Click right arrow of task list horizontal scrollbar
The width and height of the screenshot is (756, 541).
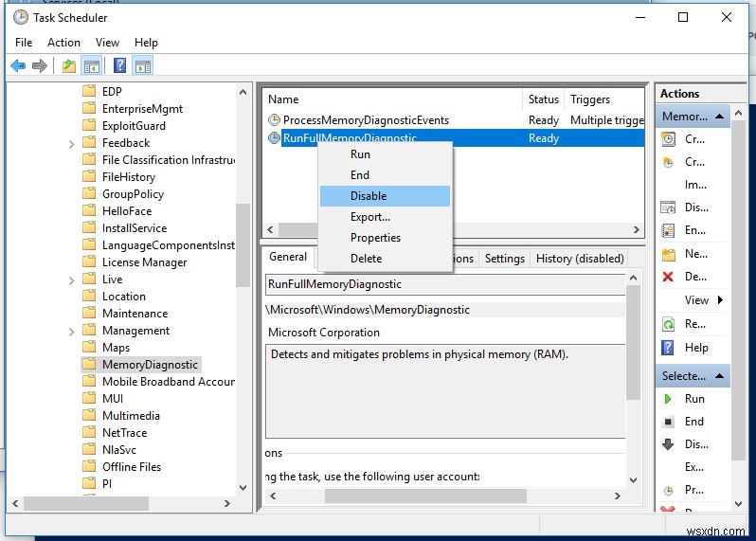point(637,229)
